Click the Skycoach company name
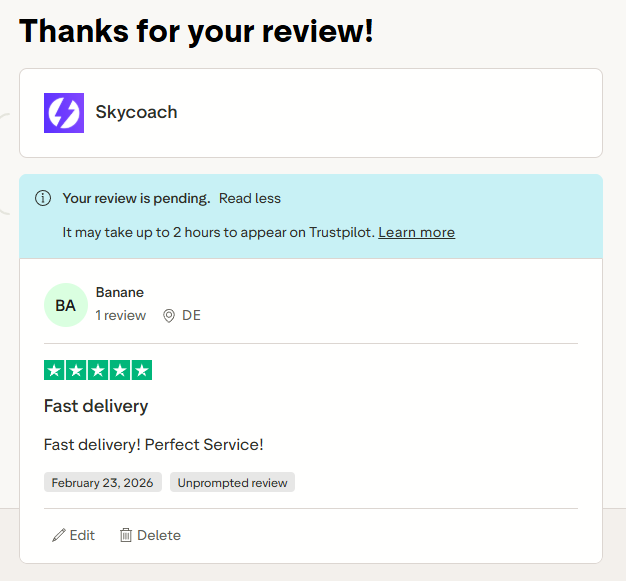This screenshot has width=626, height=581. pyautogui.click(x=136, y=112)
